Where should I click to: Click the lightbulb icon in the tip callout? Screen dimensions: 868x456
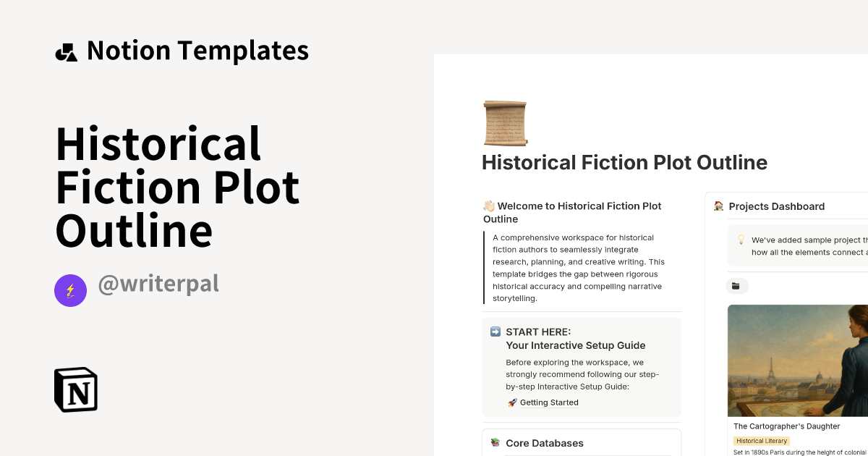click(740, 240)
